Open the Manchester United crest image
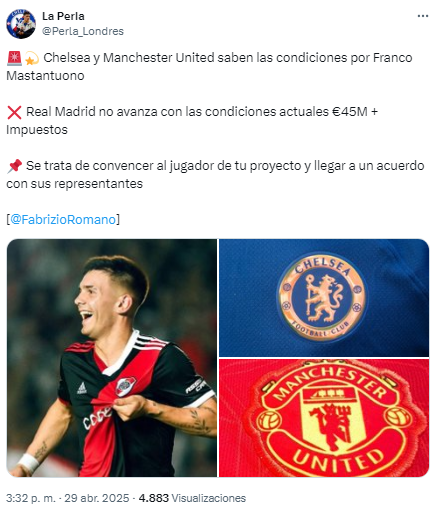Image resolution: width=437 pixels, height=512 pixels. 324,418
